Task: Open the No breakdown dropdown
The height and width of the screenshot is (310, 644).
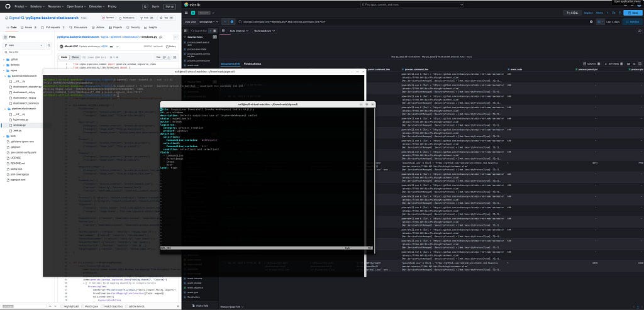Action: pos(264,31)
